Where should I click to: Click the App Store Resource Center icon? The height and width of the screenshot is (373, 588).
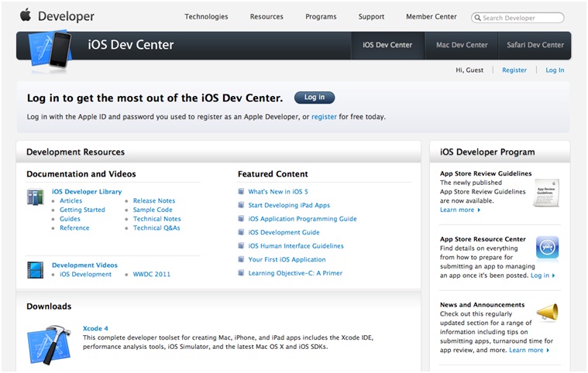[547, 248]
